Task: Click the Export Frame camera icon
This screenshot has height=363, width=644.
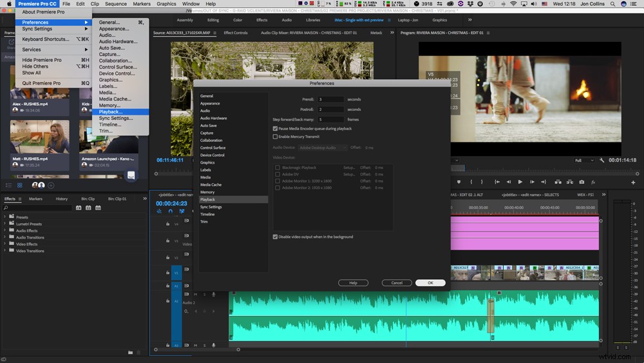Action: [x=582, y=182]
